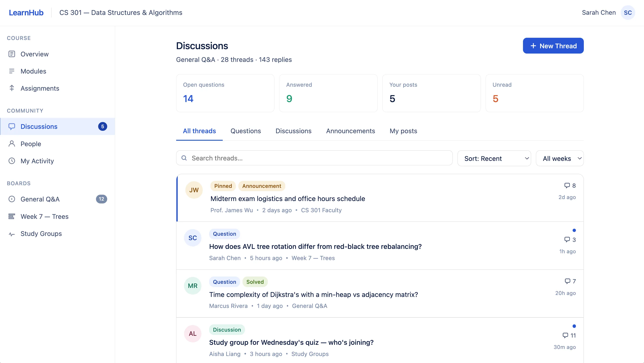Click Sarah Chen name in the header
The height and width of the screenshot is (363, 644).
(x=599, y=13)
